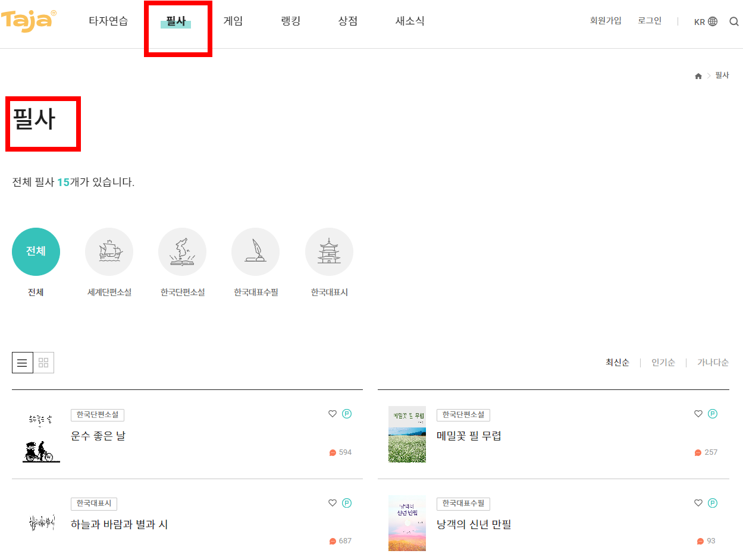The height and width of the screenshot is (560, 743).
Task: Select the 세계단편소설 ship filter icon
Action: pyautogui.click(x=109, y=251)
